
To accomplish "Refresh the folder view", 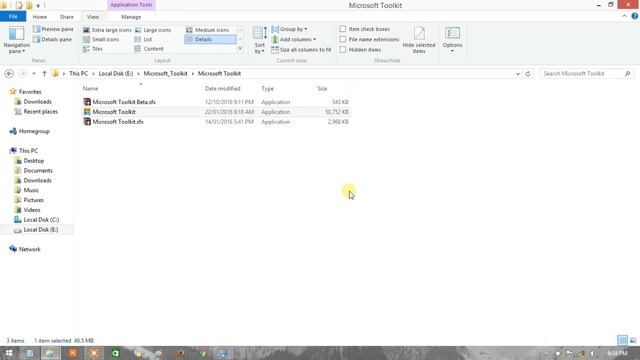I will (528, 74).
